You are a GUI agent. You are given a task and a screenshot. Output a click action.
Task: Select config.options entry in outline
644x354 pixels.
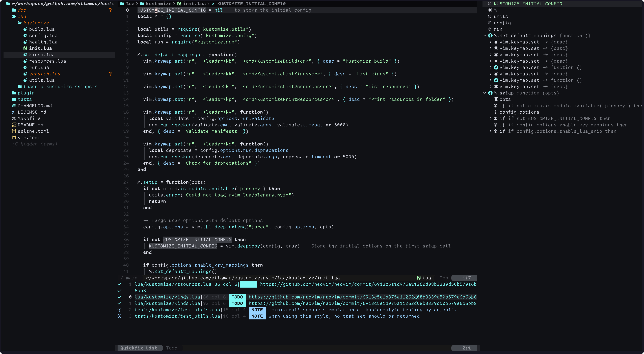pyautogui.click(x=519, y=112)
